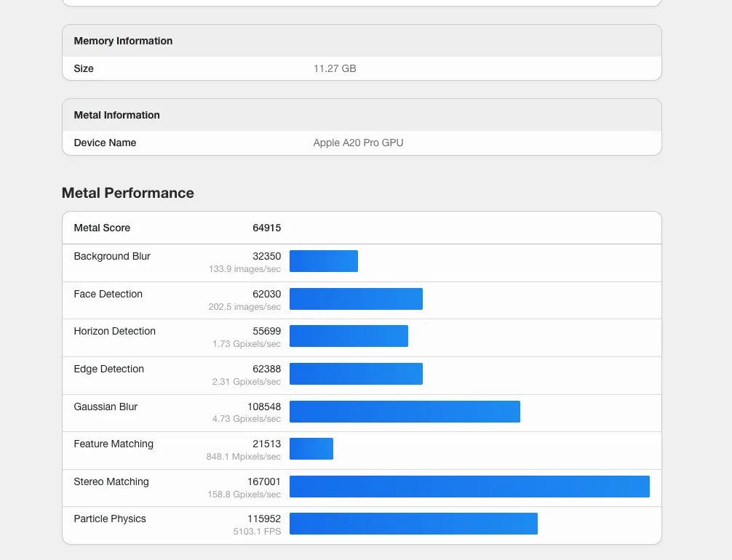This screenshot has width=732, height=560.
Task: Click the "Gaussian Blur" row label
Action: coord(106,407)
